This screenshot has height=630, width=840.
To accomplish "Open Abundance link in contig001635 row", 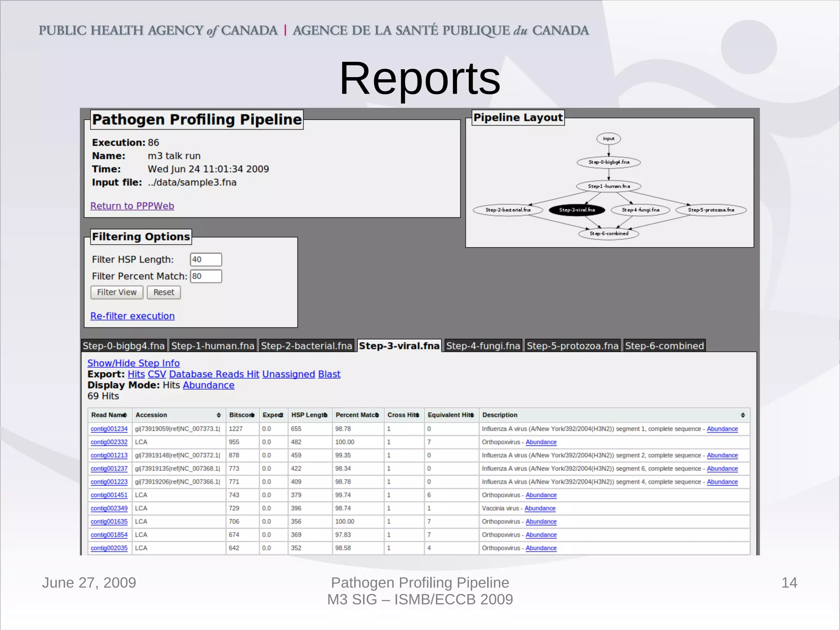I will pyautogui.click(x=541, y=522).
